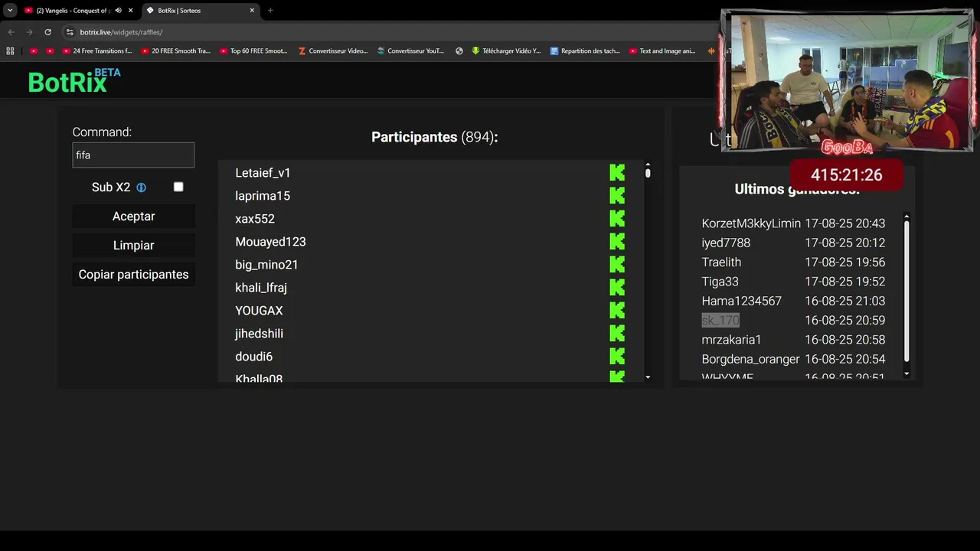Viewport: 980px width, 551px height.
Task: Click the Kick icon beside jihedshili
Action: click(x=617, y=333)
